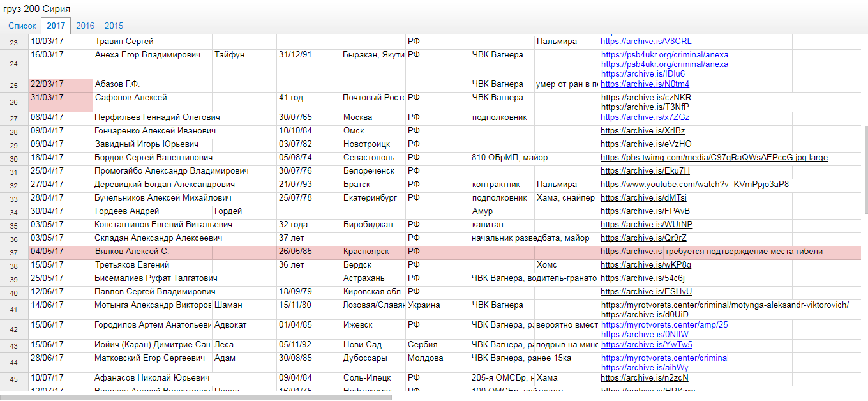Screen dimensions: 868x401
Task: Open the pbs.twimg.com media link
Action: click(x=714, y=158)
